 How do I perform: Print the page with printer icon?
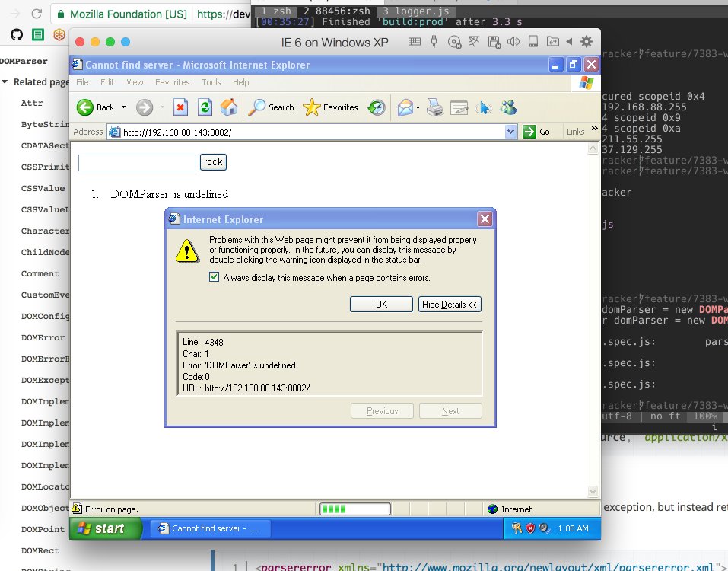click(435, 107)
